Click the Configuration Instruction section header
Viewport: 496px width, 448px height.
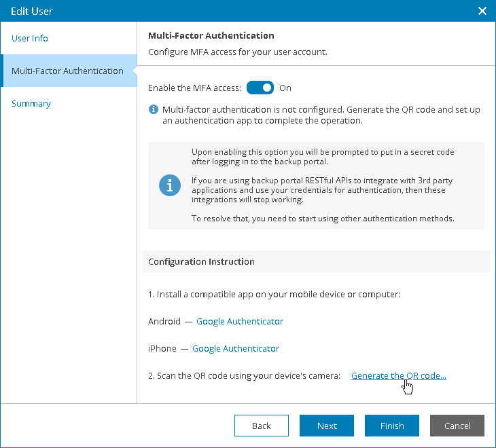pyautogui.click(x=202, y=261)
